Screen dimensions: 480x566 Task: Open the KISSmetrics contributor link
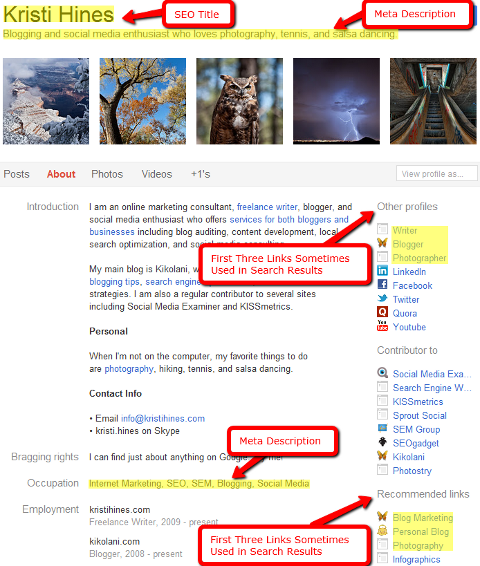(x=418, y=402)
